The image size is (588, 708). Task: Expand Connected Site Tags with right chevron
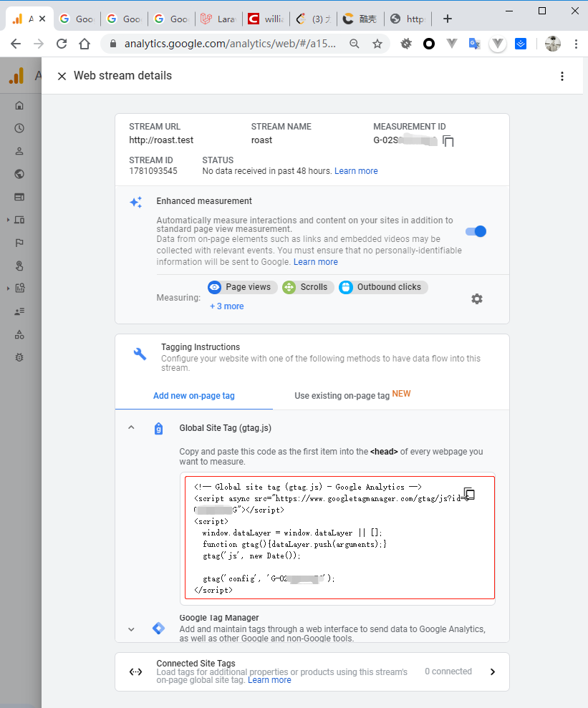point(492,671)
